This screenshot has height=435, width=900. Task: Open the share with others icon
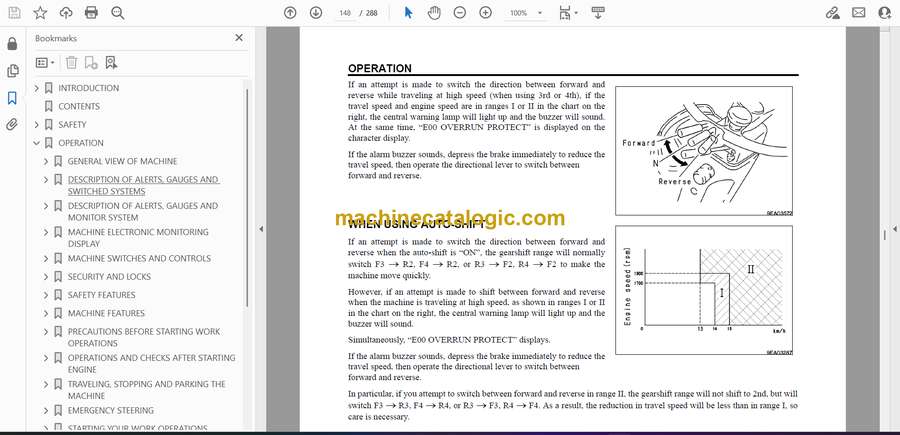[x=885, y=13]
